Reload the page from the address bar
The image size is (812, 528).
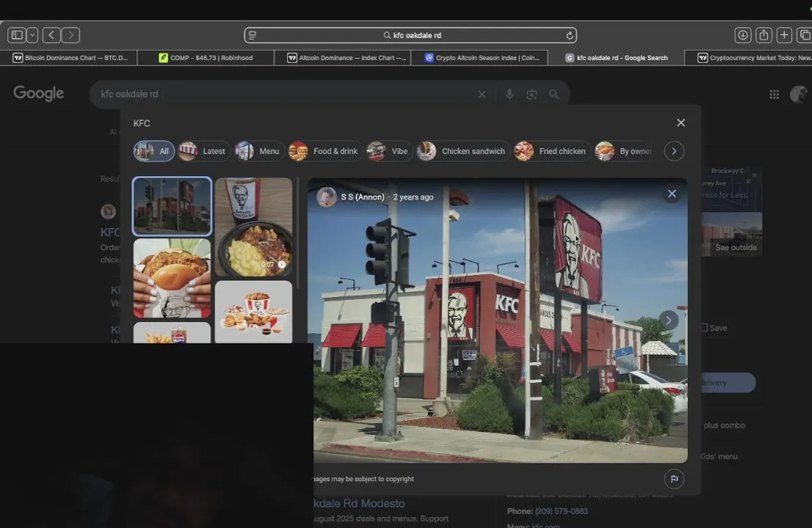pos(569,35)
